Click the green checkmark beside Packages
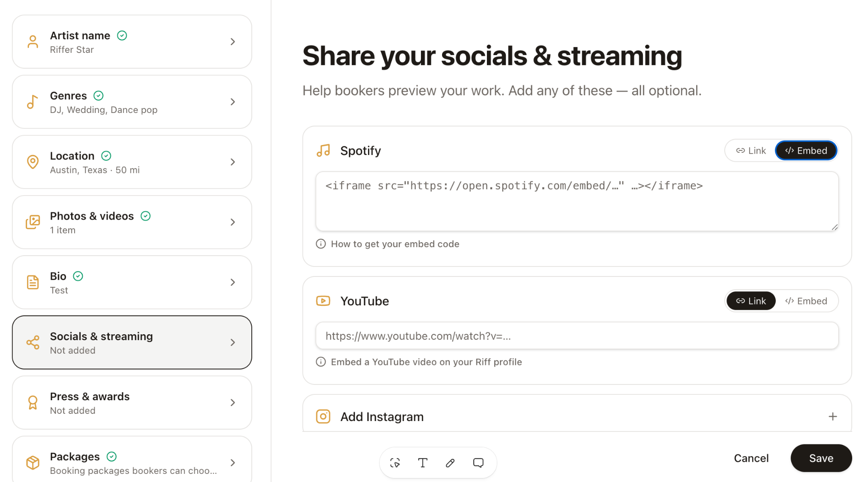Screen dimensions: 868x482 [x=112, y=456]
